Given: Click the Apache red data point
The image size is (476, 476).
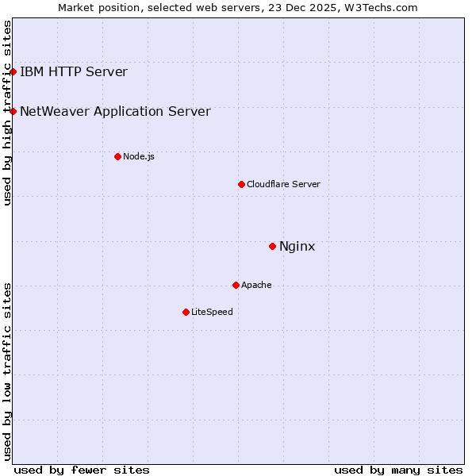Looking at the screenshot, I should tap(236, 285).
